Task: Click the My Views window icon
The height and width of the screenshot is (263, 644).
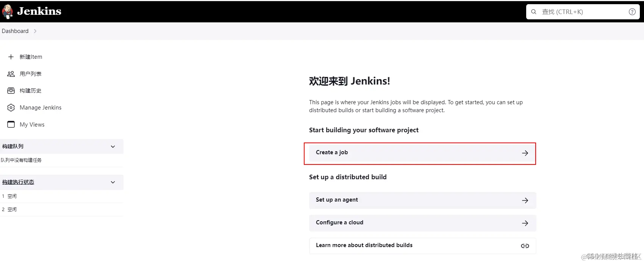Action: coord(11,124)
